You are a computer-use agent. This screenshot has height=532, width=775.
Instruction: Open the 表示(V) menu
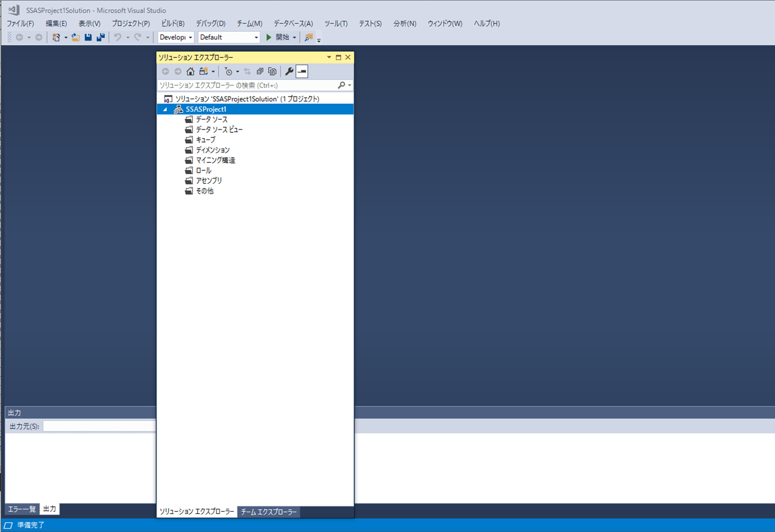tap(89, 23)
